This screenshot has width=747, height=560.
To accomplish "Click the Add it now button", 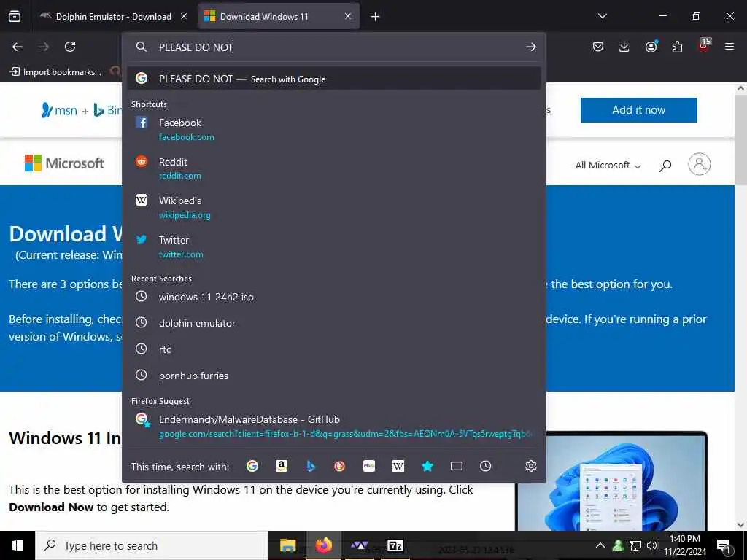I will (638, 110).
